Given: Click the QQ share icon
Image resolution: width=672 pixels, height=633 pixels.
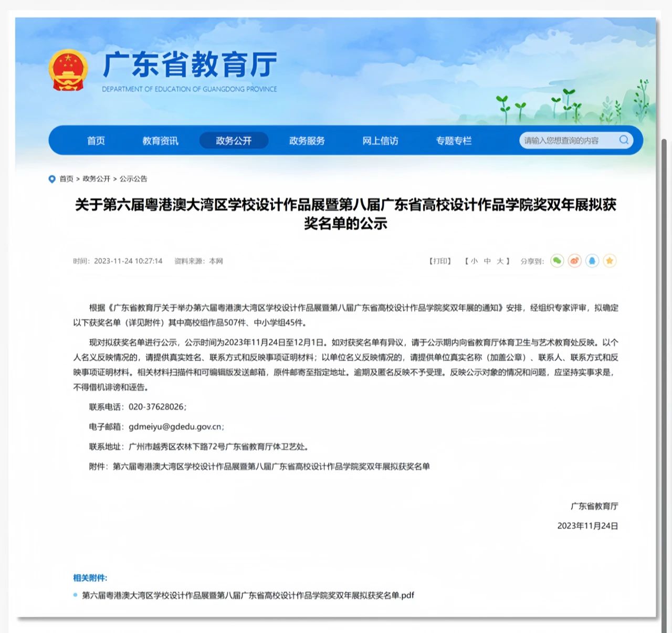Looking at the screenshot, I should pos(592,261).
